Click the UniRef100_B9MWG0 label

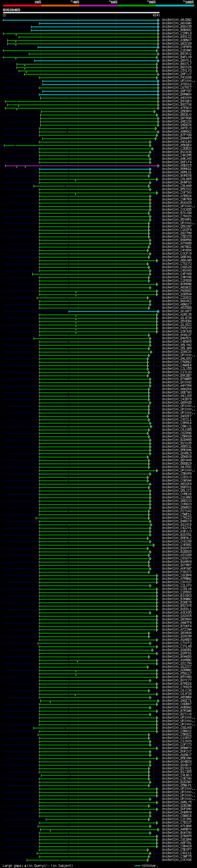(177, 94)
